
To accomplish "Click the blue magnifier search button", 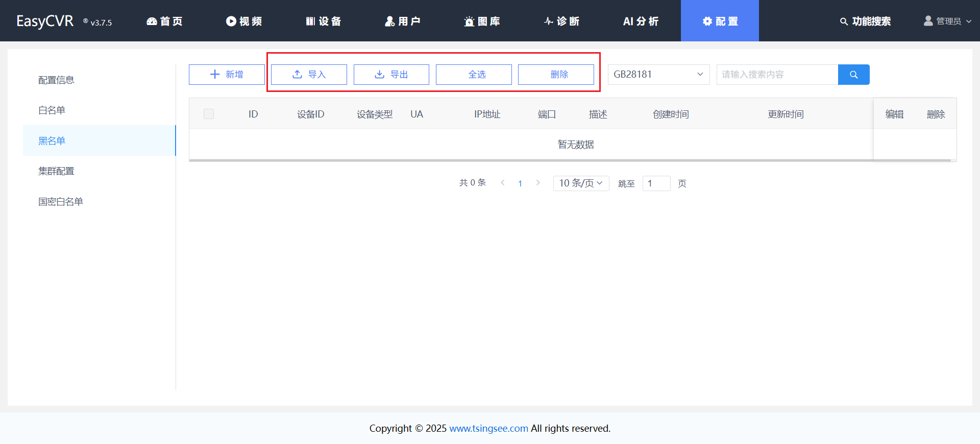I will [854, 75].
